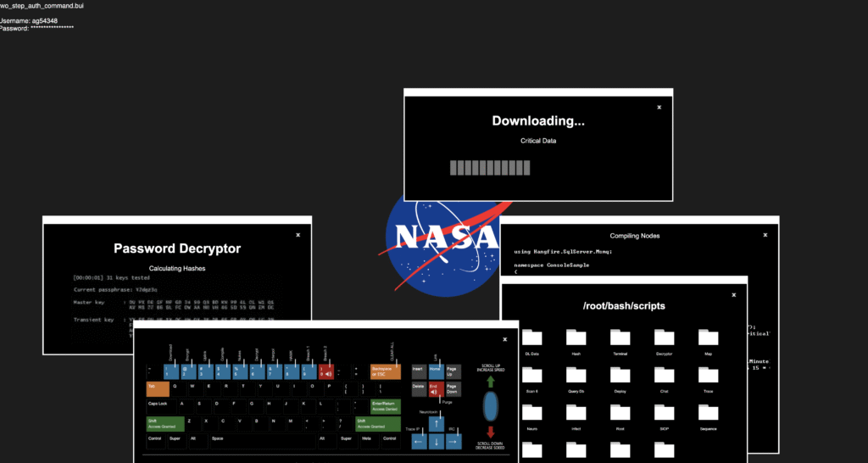Open the Trace folder
This screenshot has width=868, height=463.
pyautogui.click(x=708, y=376)
